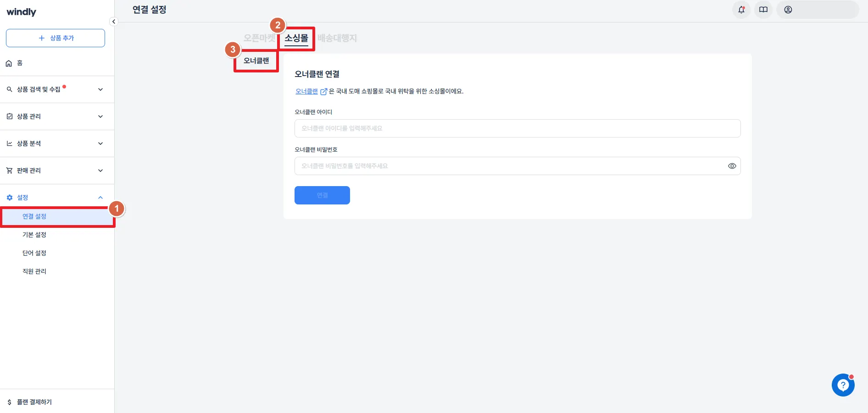This screenshot has width=868, height=413.
Task: Open the notifications bell
Action: tap(741, 10)
